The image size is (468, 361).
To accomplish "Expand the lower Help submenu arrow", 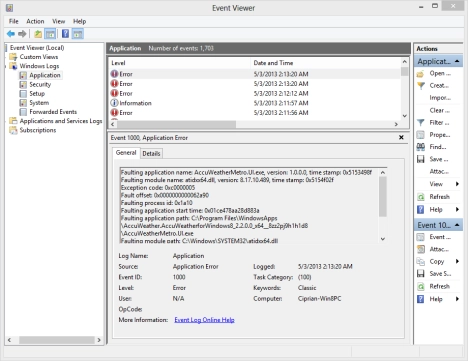I will coord(457,299).
